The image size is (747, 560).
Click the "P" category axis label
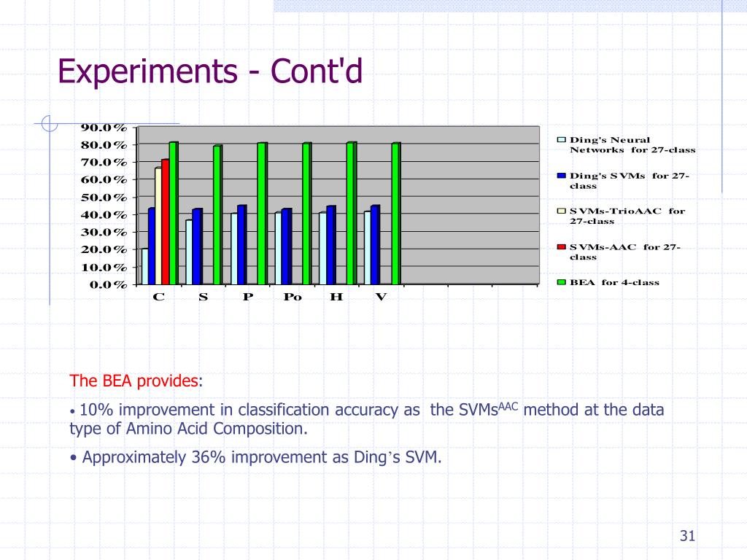(x=248, y=297)
